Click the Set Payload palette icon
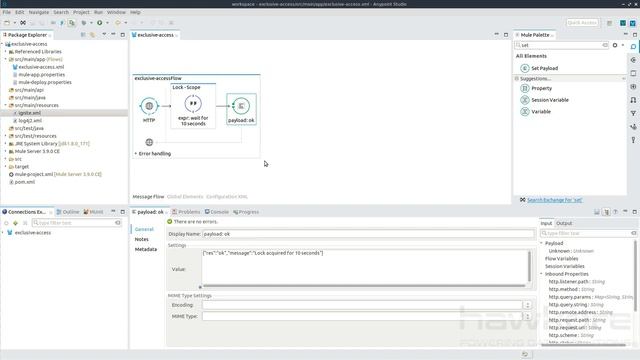The width and height of the screenshot is (640, 360). tap(525, 68)
